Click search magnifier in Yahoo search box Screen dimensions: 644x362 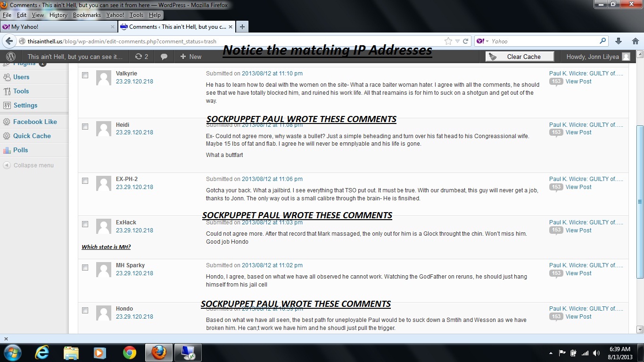[x=603, y=41]
